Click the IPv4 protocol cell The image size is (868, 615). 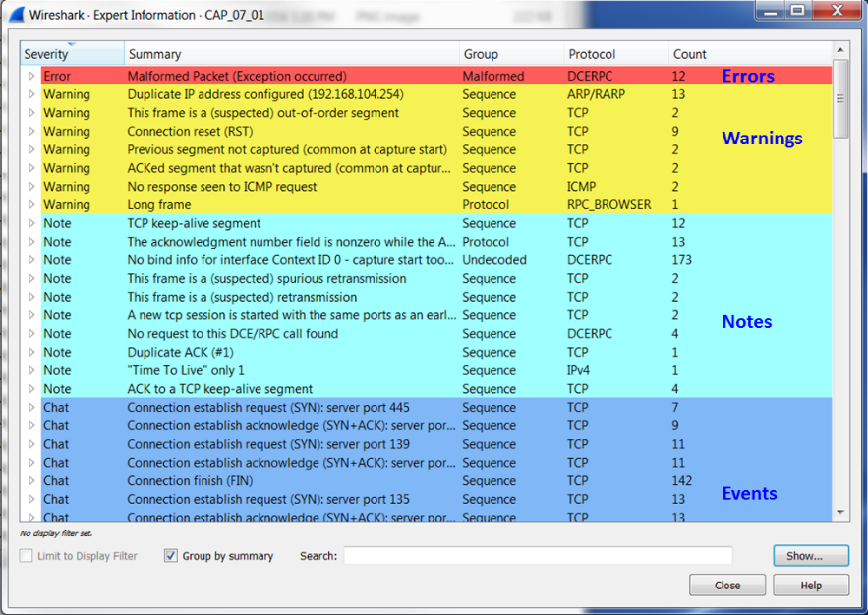[578, 370]
